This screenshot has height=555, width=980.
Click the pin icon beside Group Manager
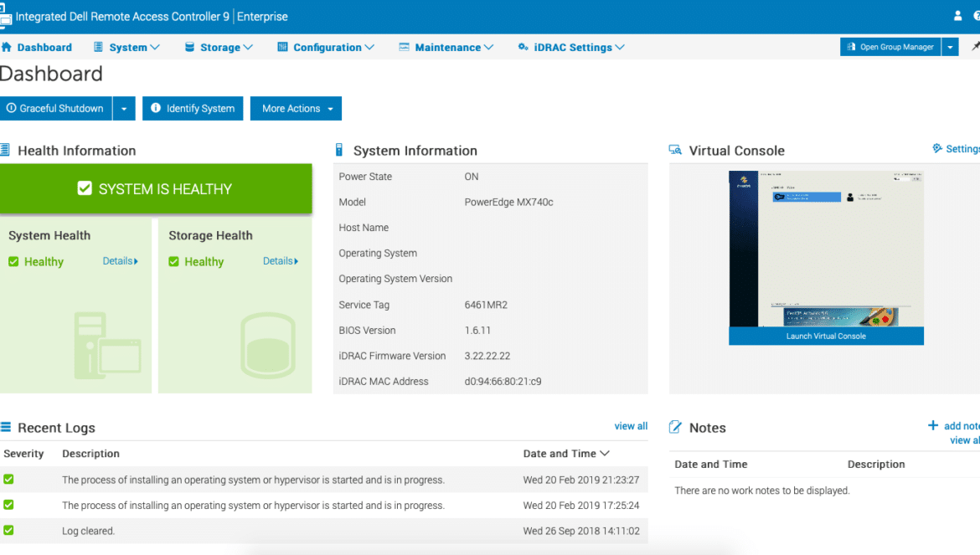pos(975,46)
